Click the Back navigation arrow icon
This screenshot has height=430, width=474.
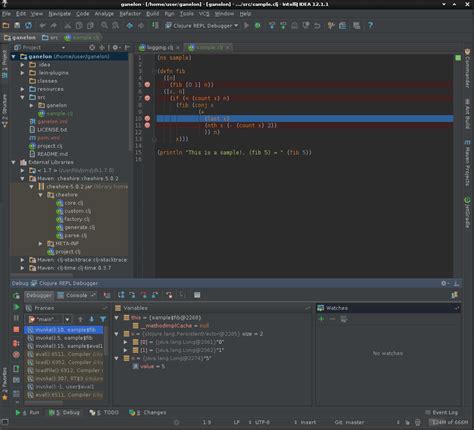click(130, 25)
